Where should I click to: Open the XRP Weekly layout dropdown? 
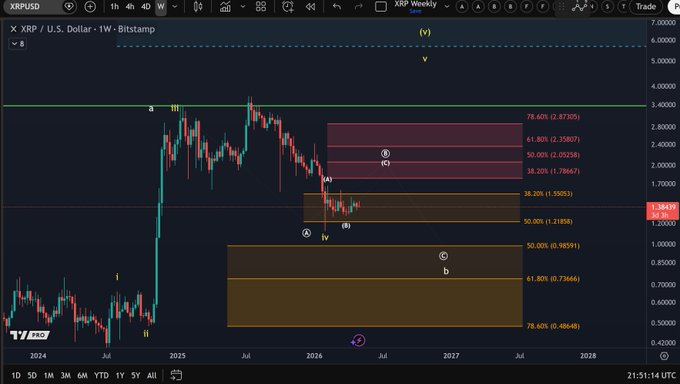click(x=447, y=7)
